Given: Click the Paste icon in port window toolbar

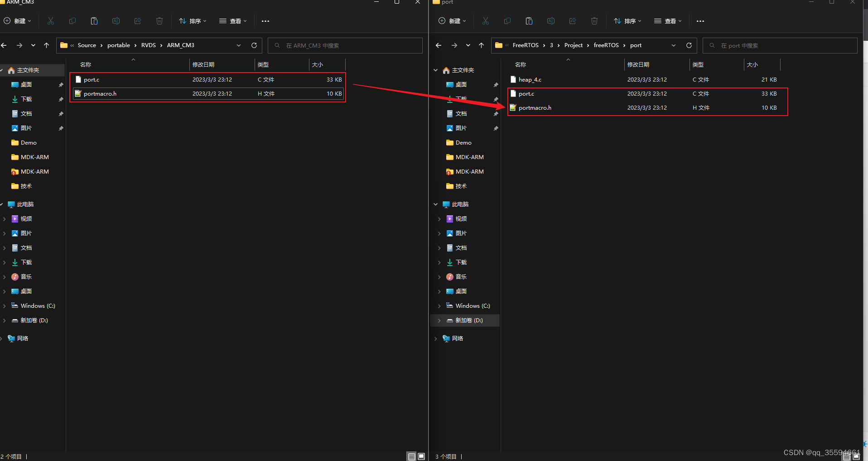Looking at the screenshot, I should pyautogui.click(x=529, y=21).
